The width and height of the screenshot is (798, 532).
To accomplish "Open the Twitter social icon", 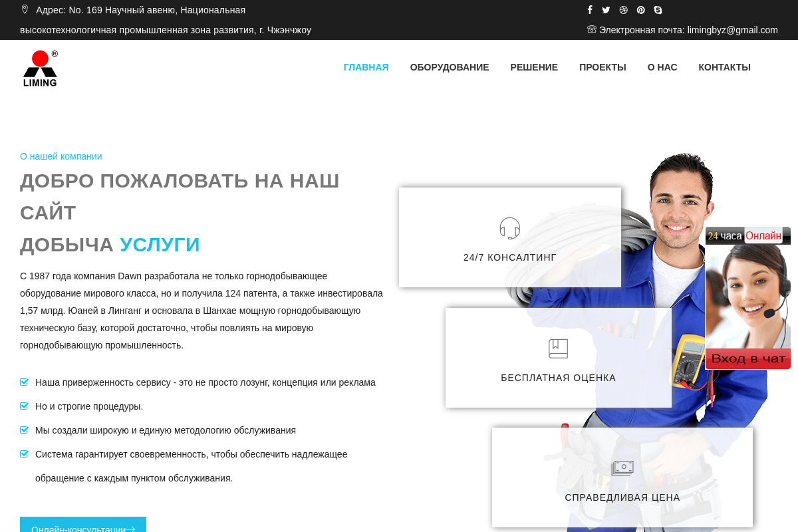I will pos(606,10).
